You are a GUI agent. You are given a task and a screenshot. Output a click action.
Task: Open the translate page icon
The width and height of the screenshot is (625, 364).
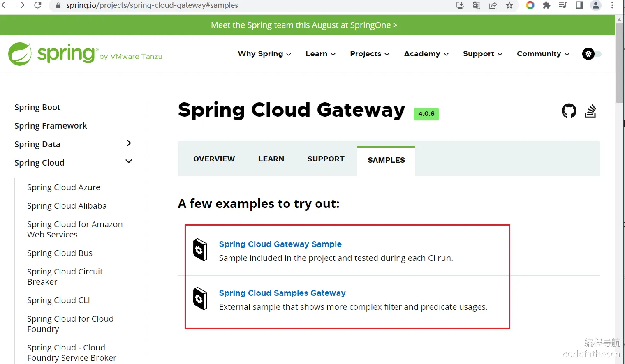point(477,5)
